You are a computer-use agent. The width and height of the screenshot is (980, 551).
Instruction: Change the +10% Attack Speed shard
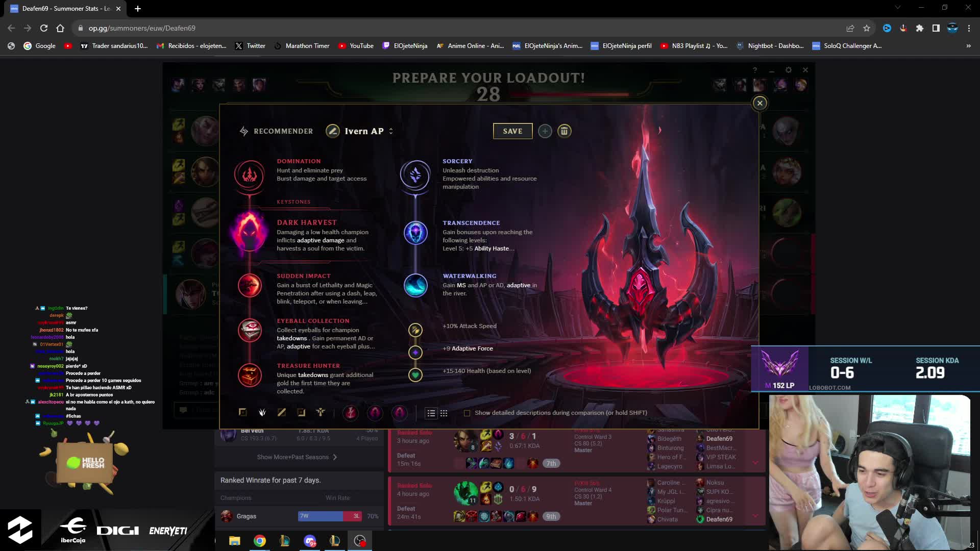click(415, 330)
